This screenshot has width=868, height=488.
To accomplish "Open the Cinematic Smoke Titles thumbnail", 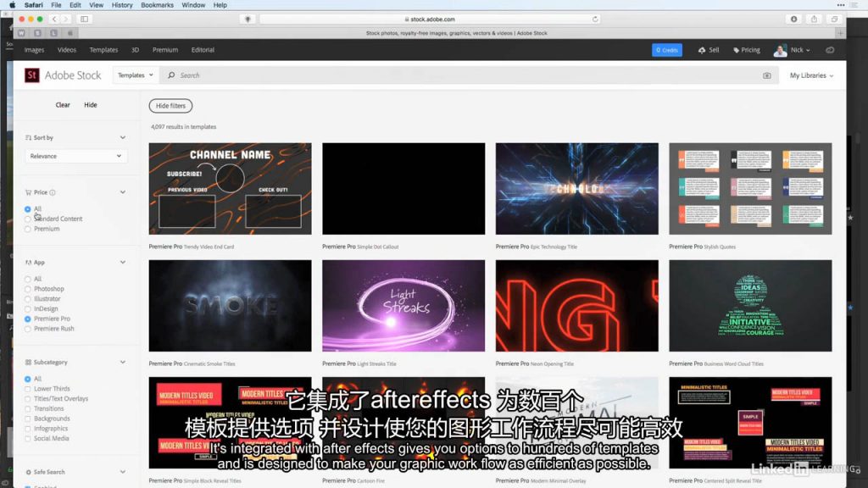I will pyautogui.click(x=231, y=306).
